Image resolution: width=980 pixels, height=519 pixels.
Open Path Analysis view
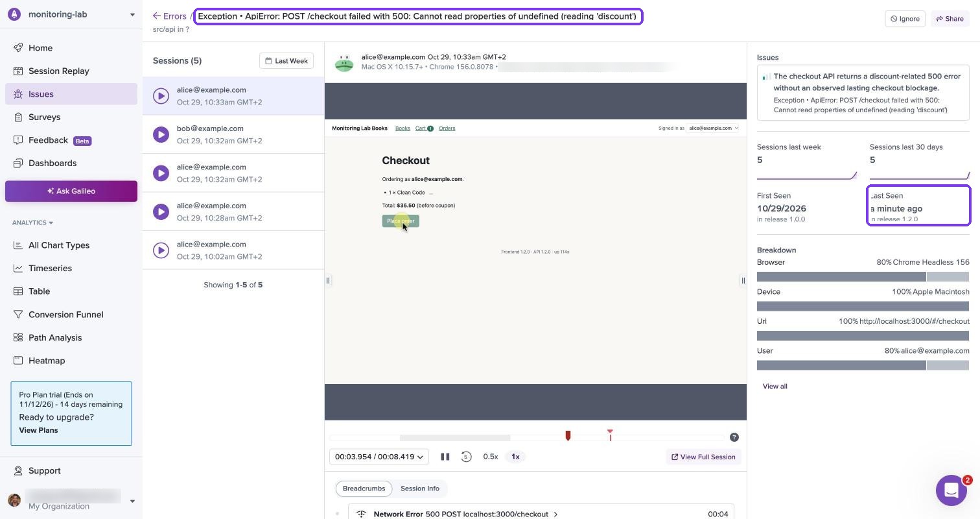pyautogui.click(x=71, y=337)
